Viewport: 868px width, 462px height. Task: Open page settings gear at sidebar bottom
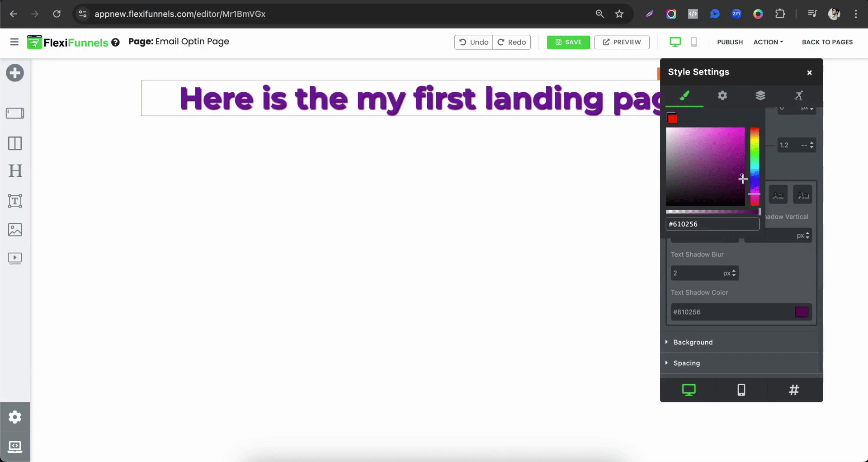pyautogui.click(x=15, y=417)
